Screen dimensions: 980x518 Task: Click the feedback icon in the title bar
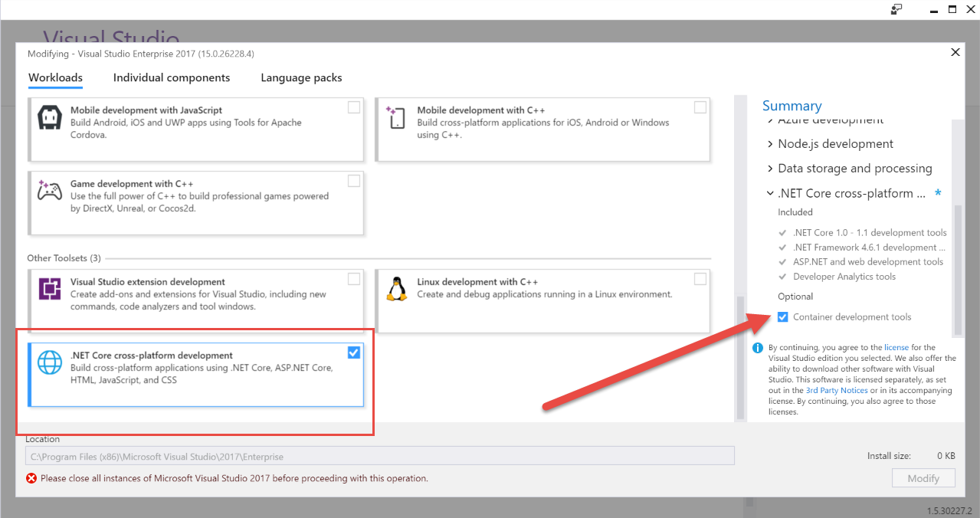896,9
